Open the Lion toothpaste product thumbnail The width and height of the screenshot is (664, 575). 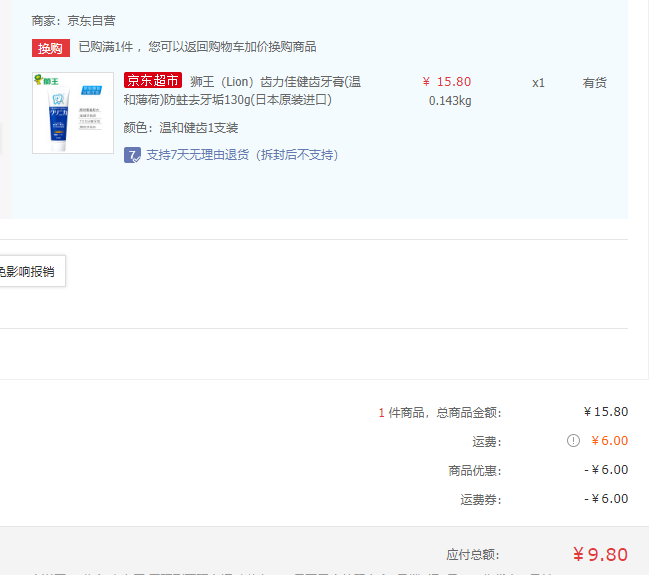point(73,113)
